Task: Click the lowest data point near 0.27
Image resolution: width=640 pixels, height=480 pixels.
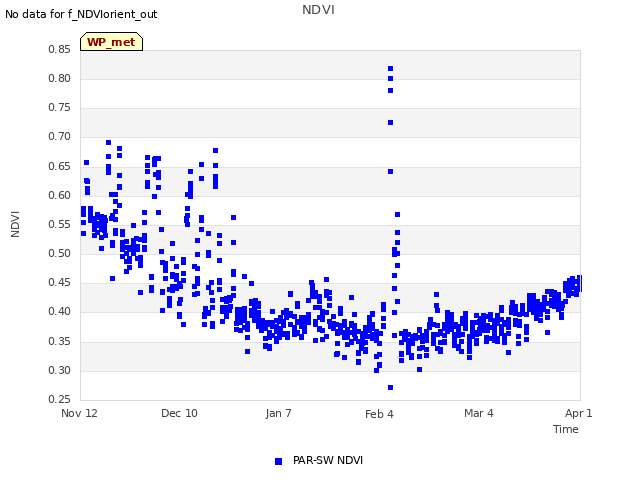Action: (391, 387)
